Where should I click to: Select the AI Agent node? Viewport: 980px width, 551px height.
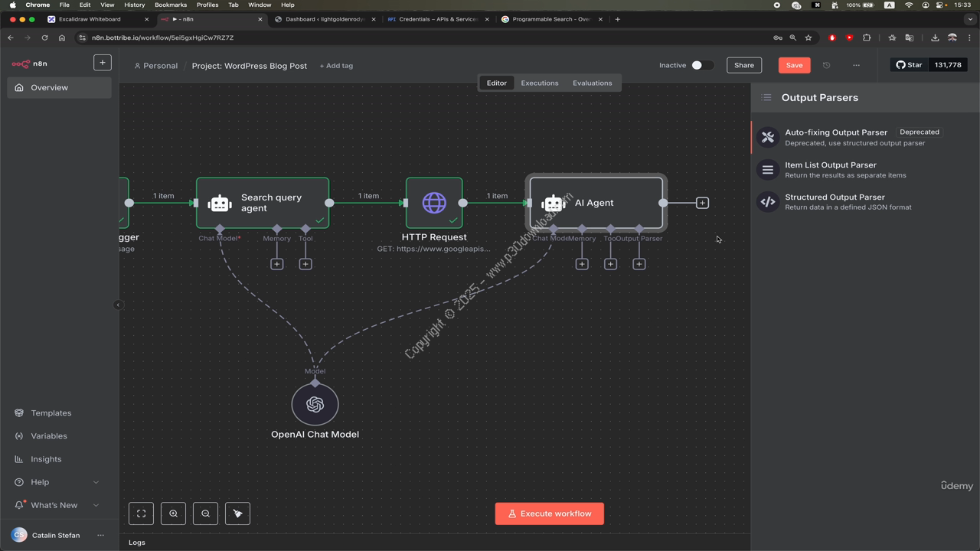(596, 203)
